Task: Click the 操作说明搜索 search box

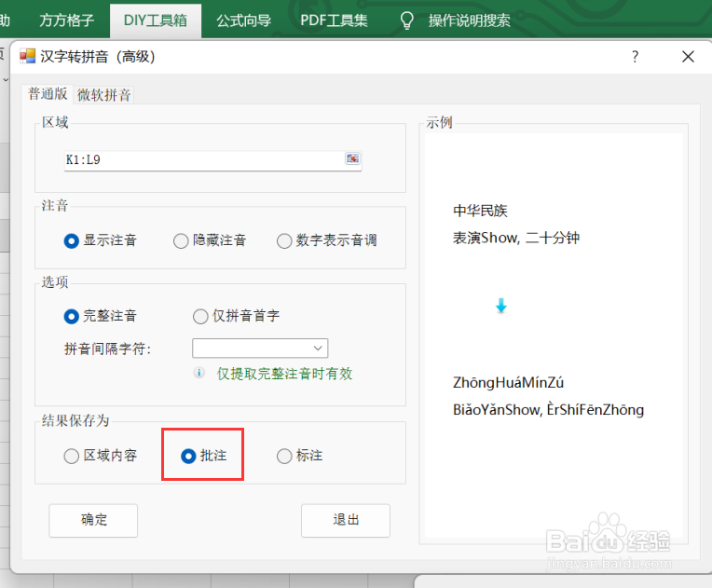Action: (x=469, y=21)
